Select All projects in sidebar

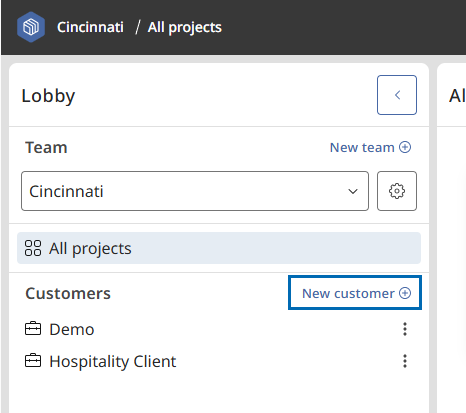point(219,248)
